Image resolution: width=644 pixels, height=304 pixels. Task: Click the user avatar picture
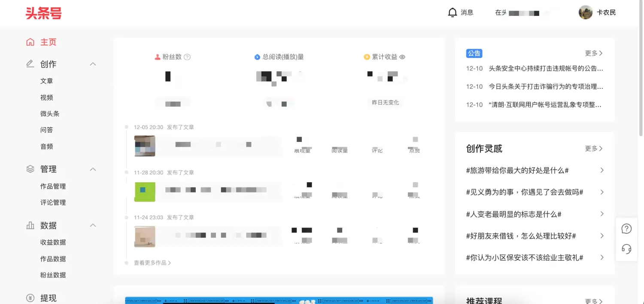coord(585,12)
